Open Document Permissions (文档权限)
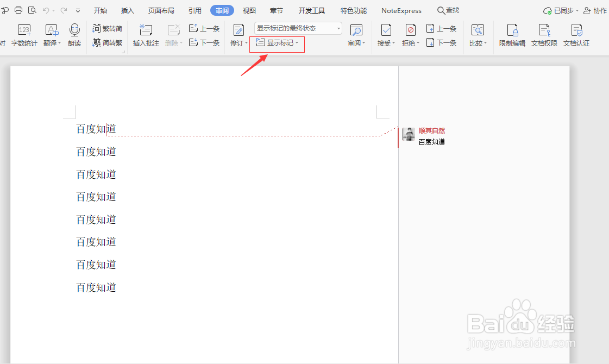The height and width of the screenshot is (364, 609). coord(544,35)
